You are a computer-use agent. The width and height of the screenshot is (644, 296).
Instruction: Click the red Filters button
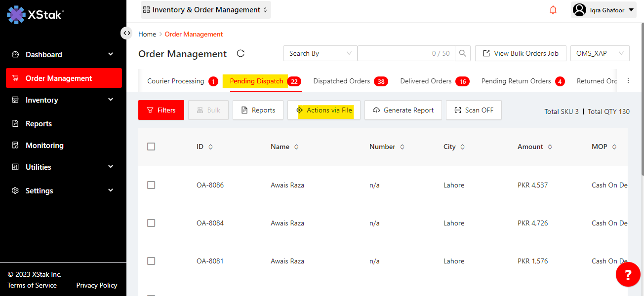tap(161, 110)
